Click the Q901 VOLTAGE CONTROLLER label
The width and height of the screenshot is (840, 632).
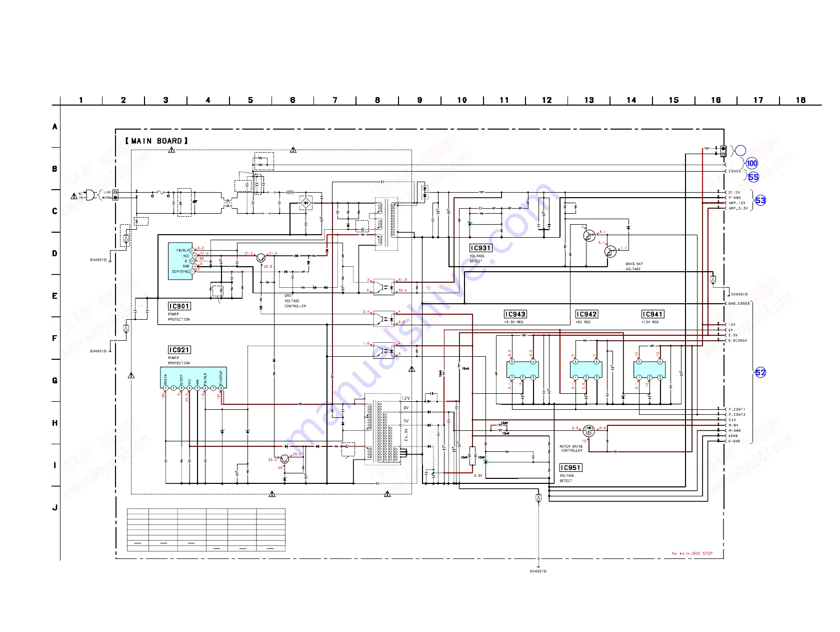click(x=295, y=301)
